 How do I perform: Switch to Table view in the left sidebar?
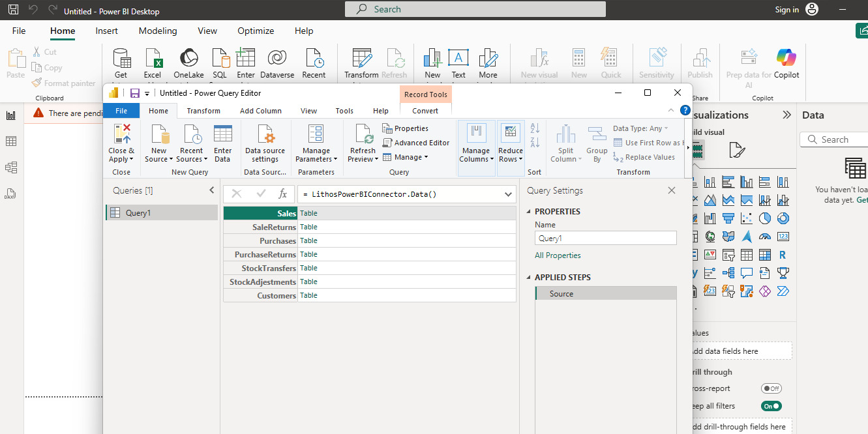pos(11,141)
